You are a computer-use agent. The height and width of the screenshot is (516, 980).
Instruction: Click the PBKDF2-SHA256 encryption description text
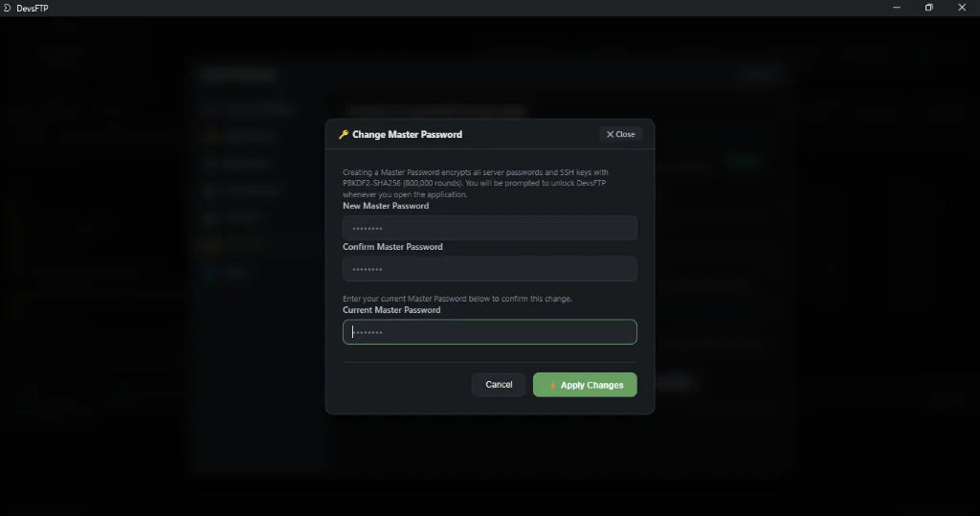coord(475,183)
